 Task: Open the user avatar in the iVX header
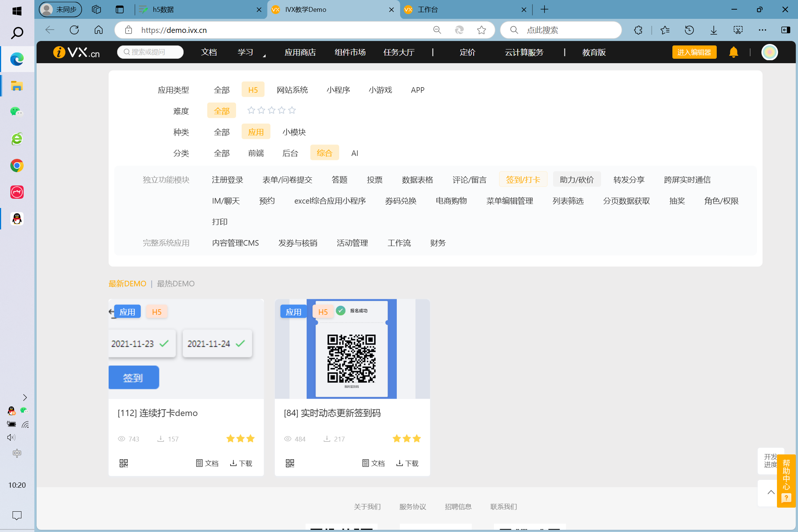click(x=770, y=52)
